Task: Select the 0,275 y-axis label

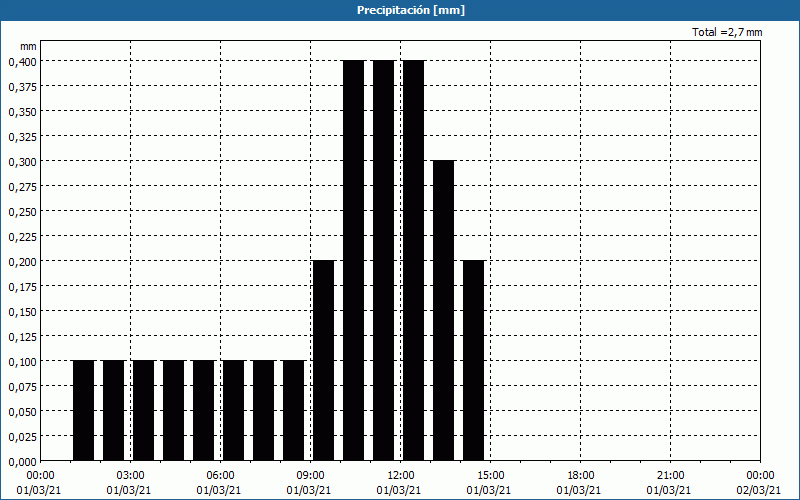Action: pyautogui.click(x=23, y=186)
